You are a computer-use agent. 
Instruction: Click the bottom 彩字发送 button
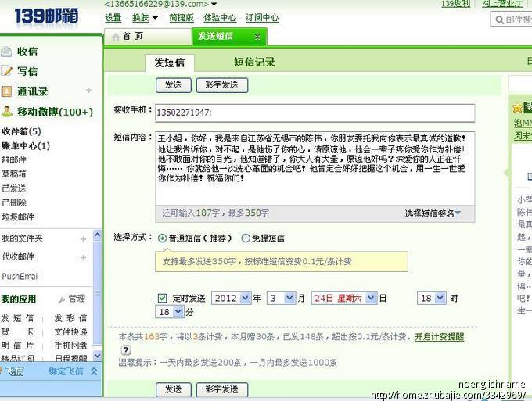tap(222, 390)
